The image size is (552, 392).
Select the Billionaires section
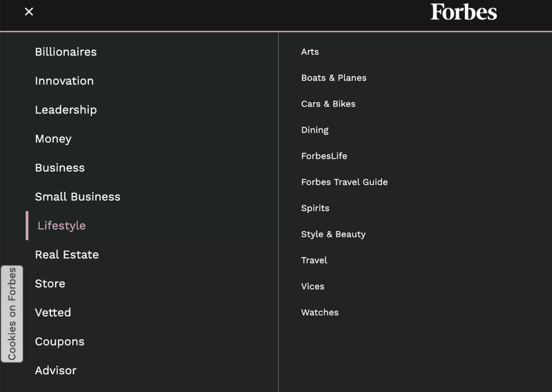(65, 52)
